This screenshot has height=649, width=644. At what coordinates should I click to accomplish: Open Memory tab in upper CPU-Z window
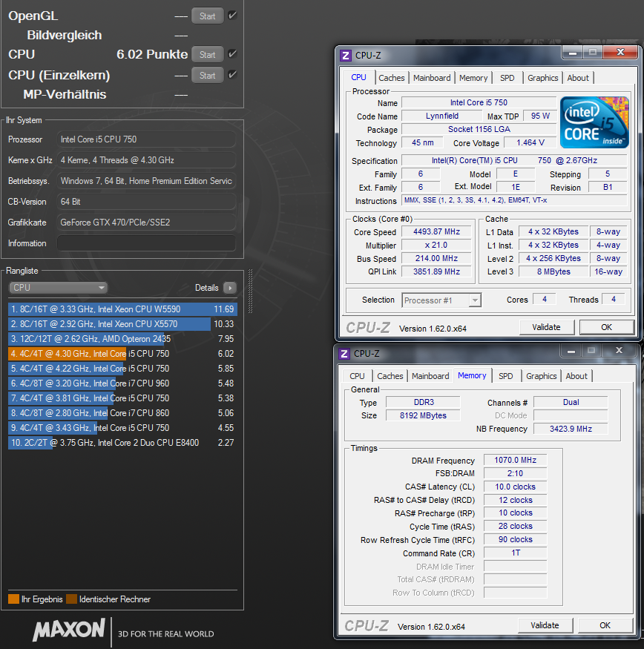pos(473,78)
